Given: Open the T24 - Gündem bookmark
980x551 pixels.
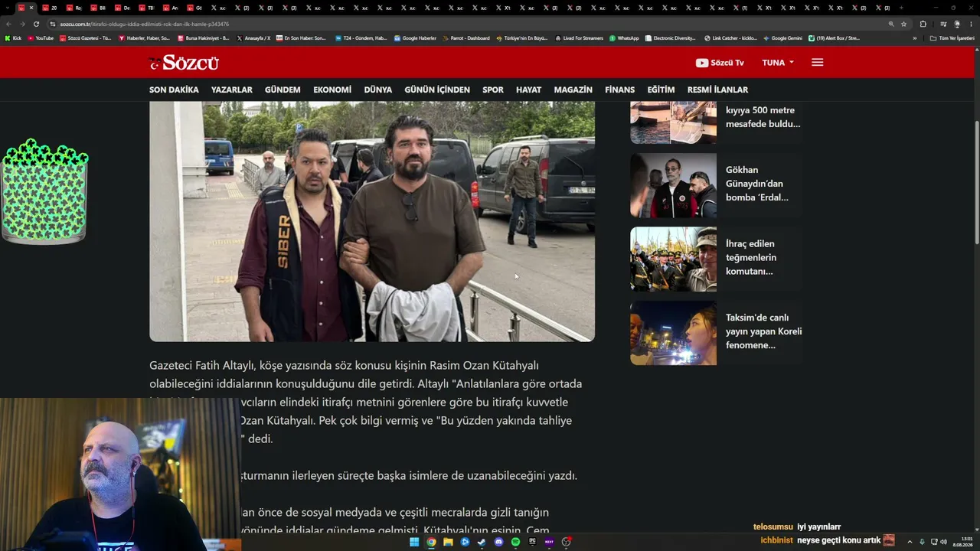Looking at the screenshot, I should point(361,37).
